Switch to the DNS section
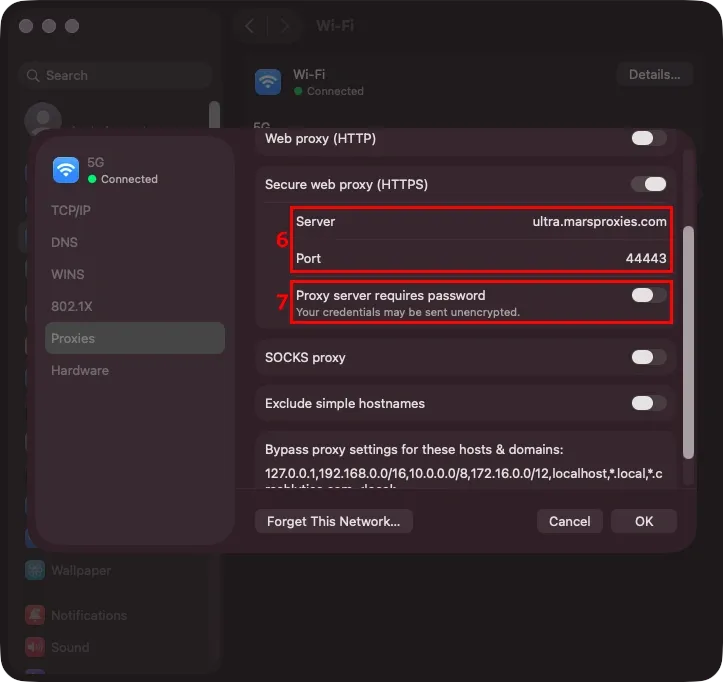The height and width of the screenshot is (682, 723). 64,243
